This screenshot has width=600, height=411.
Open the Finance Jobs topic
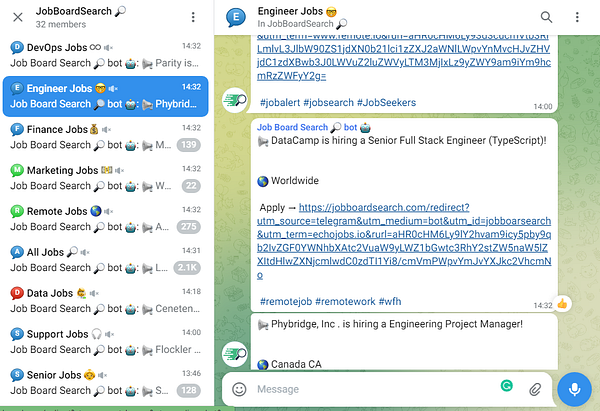[x=106, y=137]
